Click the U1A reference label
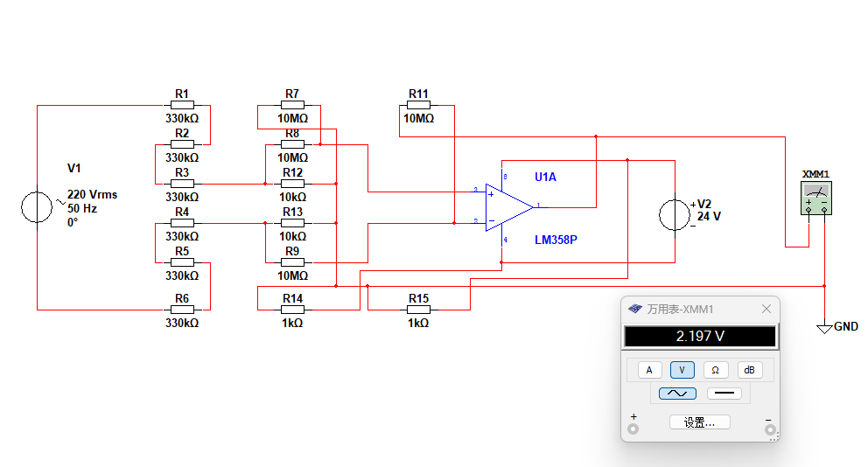This screenshot has width=868, height=467. tap(545, 177)
